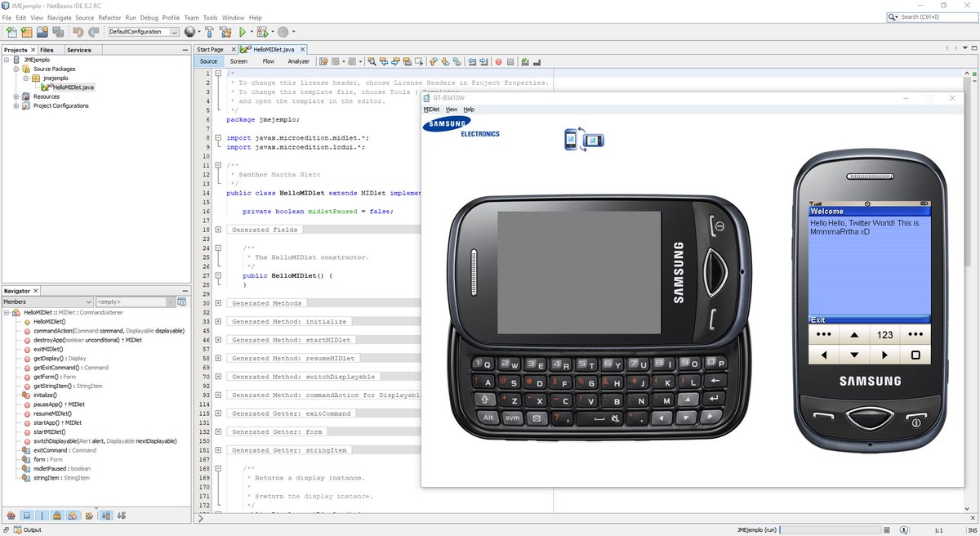
Task: Toggle Show Non-Public Members filter in Navigator
Action: click(57, 516)
